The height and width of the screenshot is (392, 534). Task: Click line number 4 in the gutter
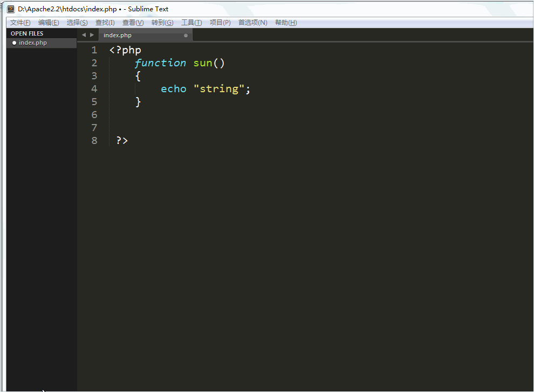tap(94, 89)
